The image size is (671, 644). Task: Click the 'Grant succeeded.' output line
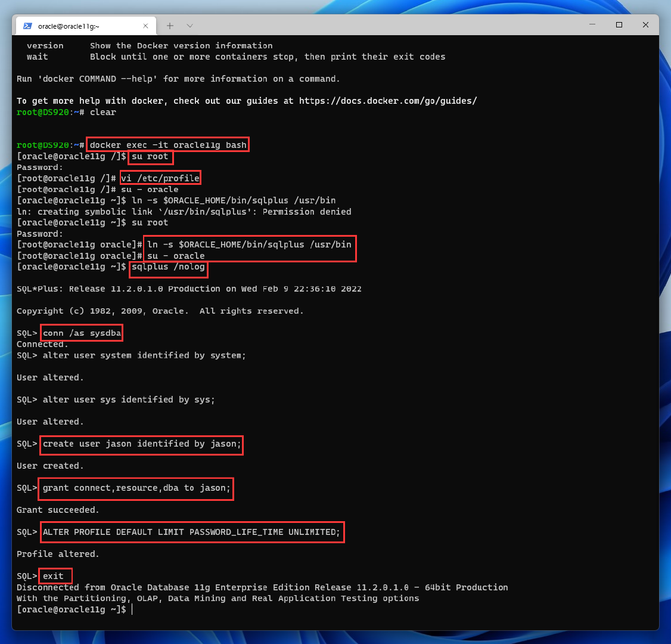pos(58,510)
